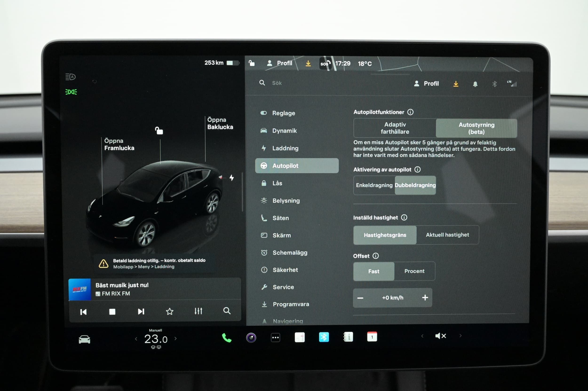Tap the notifications bell icon
The image size is (588, 391).
475,84
